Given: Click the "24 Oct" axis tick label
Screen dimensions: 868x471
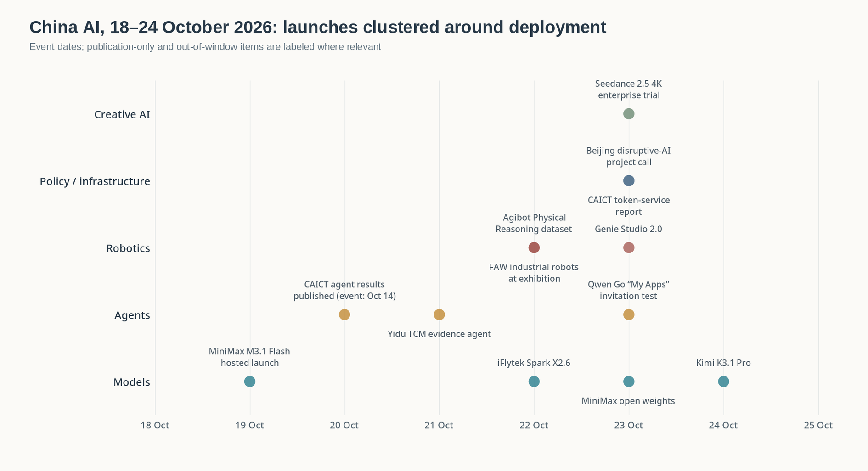Looking at the screenshot, I should (723, 425).
